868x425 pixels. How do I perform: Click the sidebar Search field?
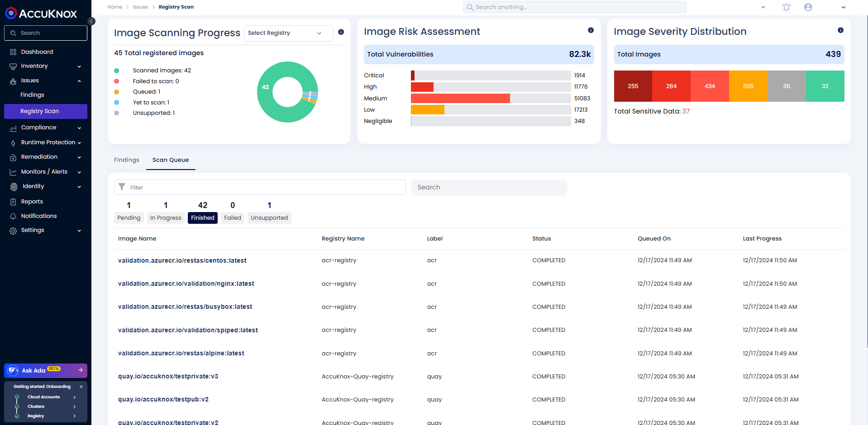point(46,33)
